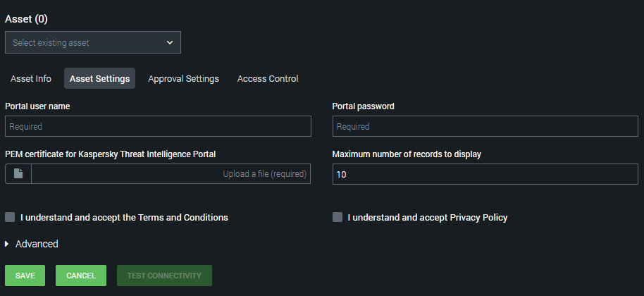644x296 pixels.
Task: Go to the Access Control tab
Action: point(268,78)
